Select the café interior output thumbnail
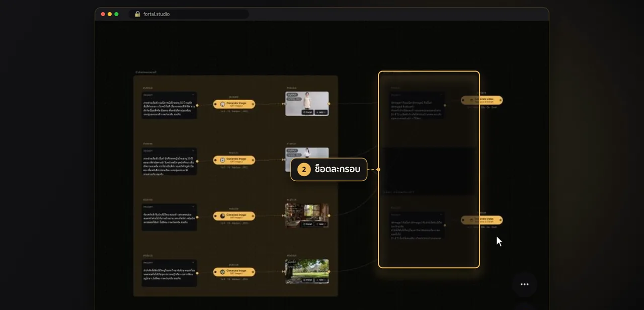The width and height of the screenshot is (644, 310). tap(307, 215)
